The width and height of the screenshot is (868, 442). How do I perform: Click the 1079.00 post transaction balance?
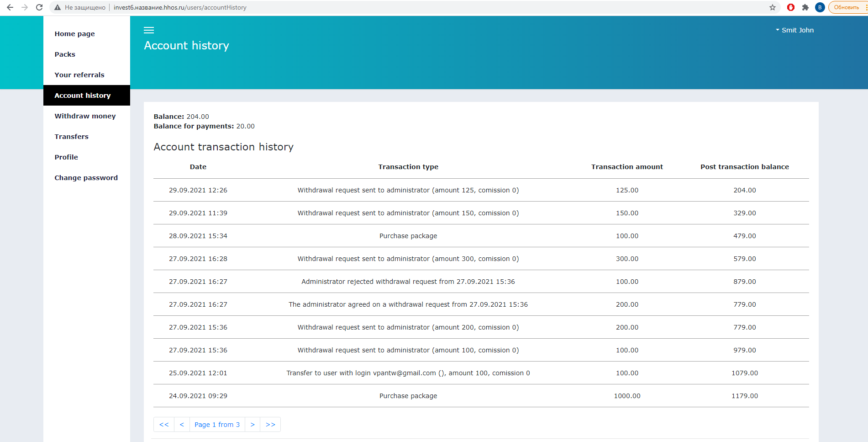(x=745, y=373)
